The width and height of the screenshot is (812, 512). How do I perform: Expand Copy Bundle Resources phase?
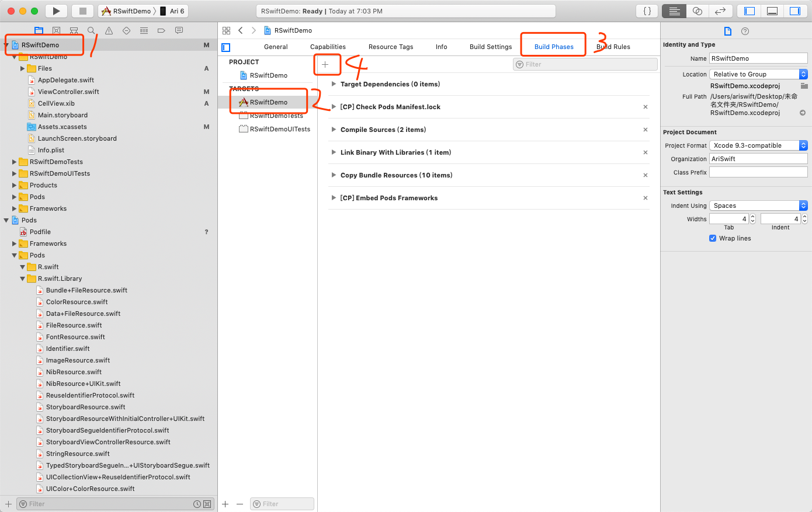coord(334,175)
